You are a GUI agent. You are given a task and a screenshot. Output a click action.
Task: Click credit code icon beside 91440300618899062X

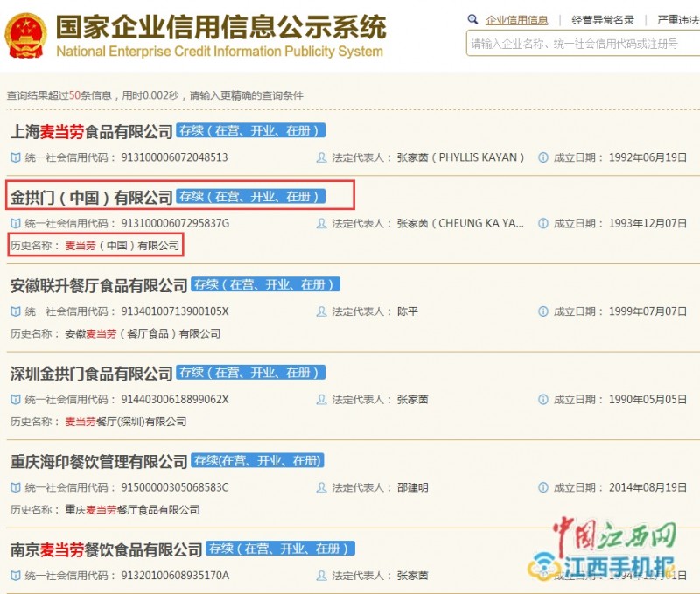point(16,400)
